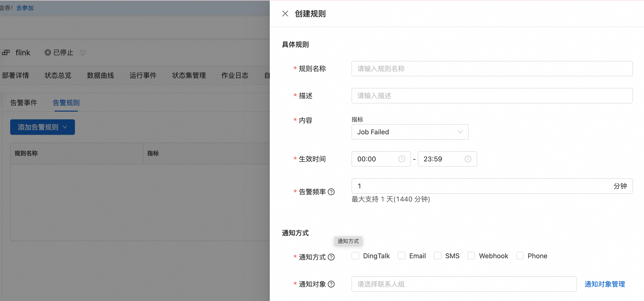This screenshot has width=644, height=301.
Task: Enable the DingTalk notification checkbox
Action: (355, 256)
